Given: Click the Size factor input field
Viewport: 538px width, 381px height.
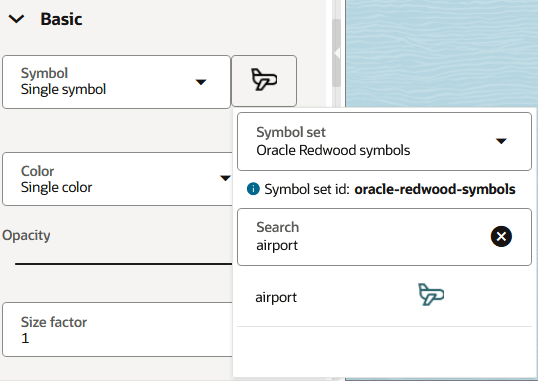Looking at the screenshot, I should pyautogui.click(x=117, y=330).
